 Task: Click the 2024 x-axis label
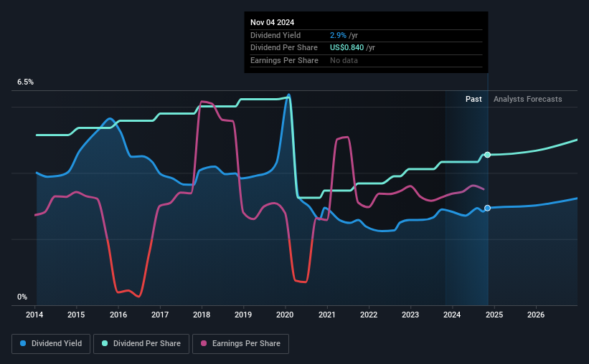pos(452,315)
